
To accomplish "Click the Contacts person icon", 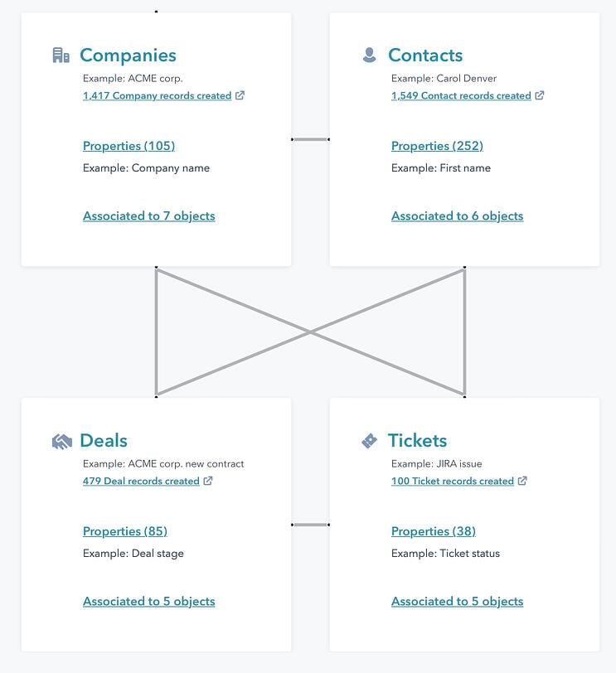I will pos(369,53).
